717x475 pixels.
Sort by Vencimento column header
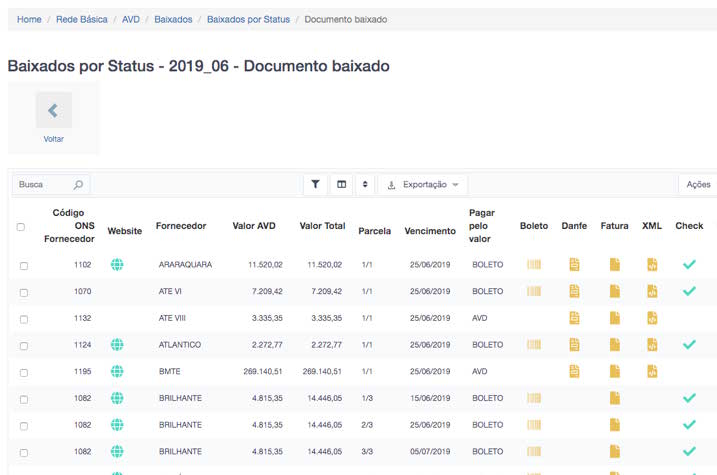click(429, 231)
